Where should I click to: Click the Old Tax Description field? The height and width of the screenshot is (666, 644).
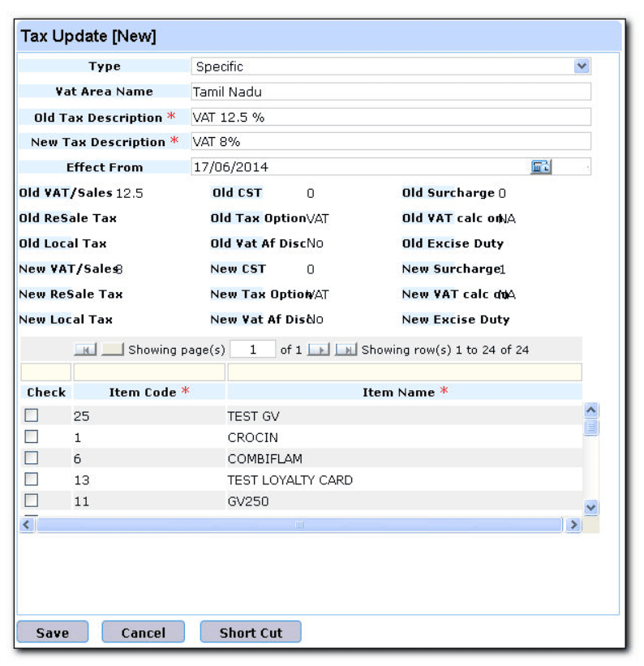click(x=391, y=117)
